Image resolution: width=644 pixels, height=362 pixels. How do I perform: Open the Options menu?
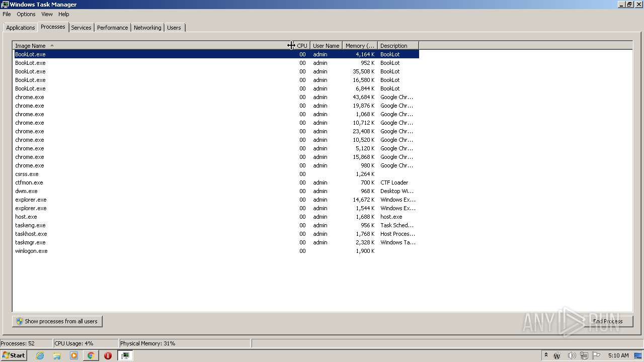pyautogui.click(x=26, y=14)
